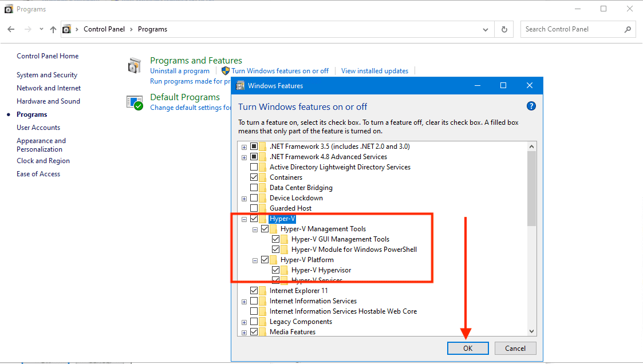
Task: Uncheck the Containers checkbox
Action: [254, 177]
